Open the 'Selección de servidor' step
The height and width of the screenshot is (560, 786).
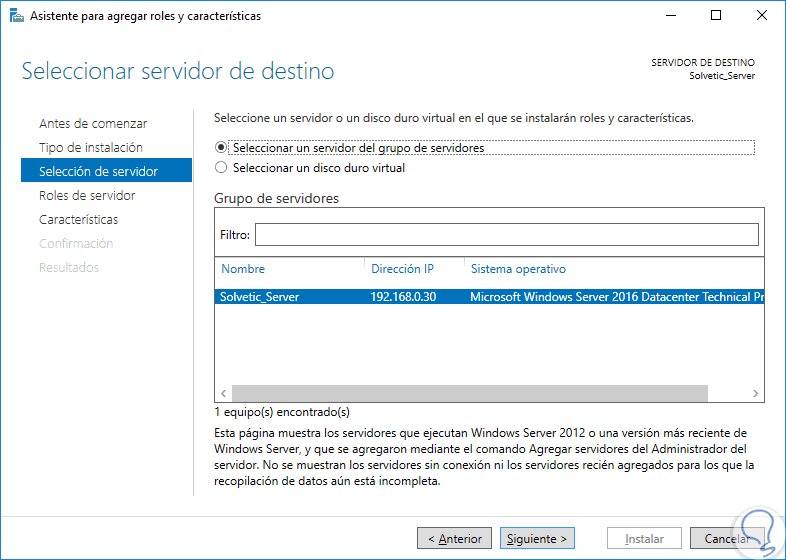pyautogui.click(x=98, y=172)
